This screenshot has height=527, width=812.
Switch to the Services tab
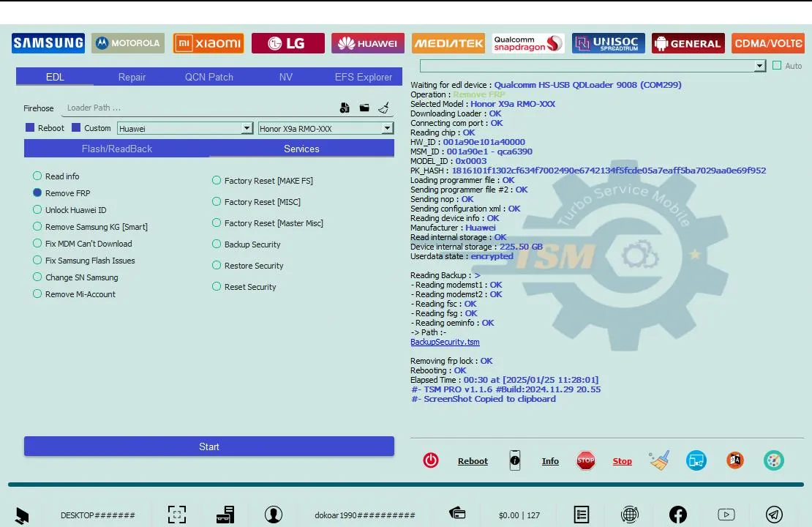pyautogui.click(x=302, y=149)
